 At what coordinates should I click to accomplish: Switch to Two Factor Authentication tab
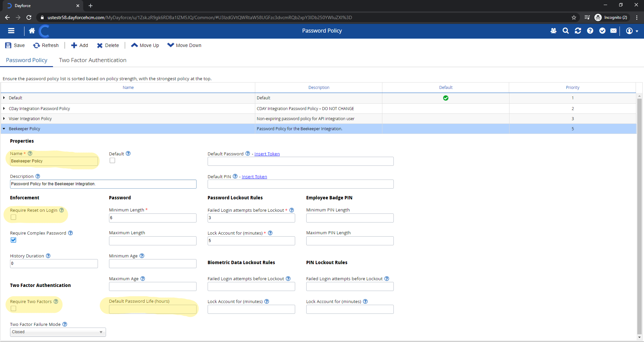click(x=93, y=60)
